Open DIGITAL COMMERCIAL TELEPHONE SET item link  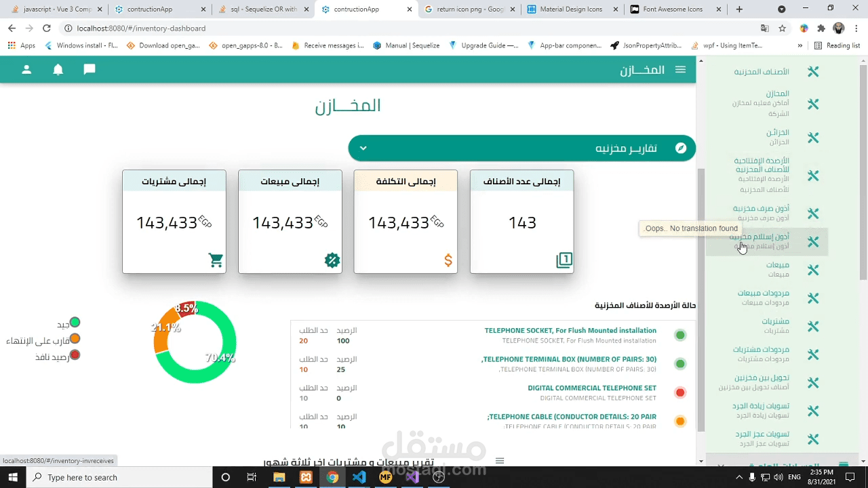(x=592, y=388)
